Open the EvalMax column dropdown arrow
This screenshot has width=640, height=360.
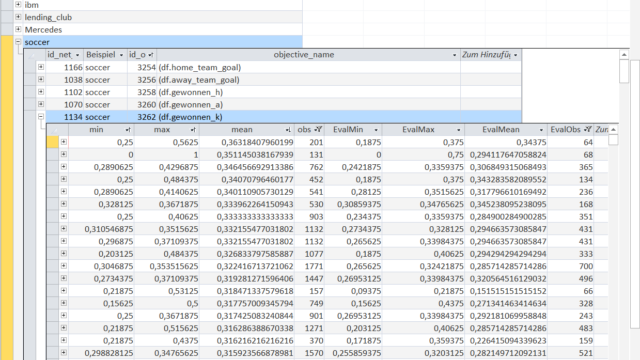coord(458,130)
